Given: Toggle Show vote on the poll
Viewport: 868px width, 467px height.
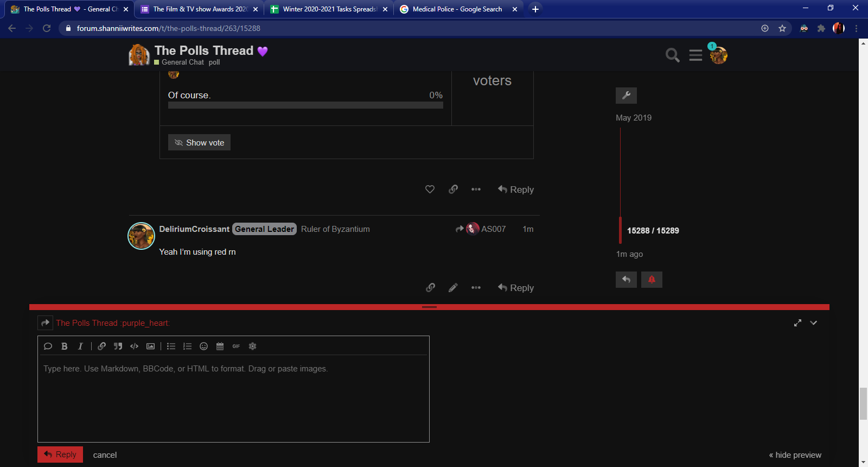Looking at the screenshot, I should pyautogui.click(x=199, y=142).
